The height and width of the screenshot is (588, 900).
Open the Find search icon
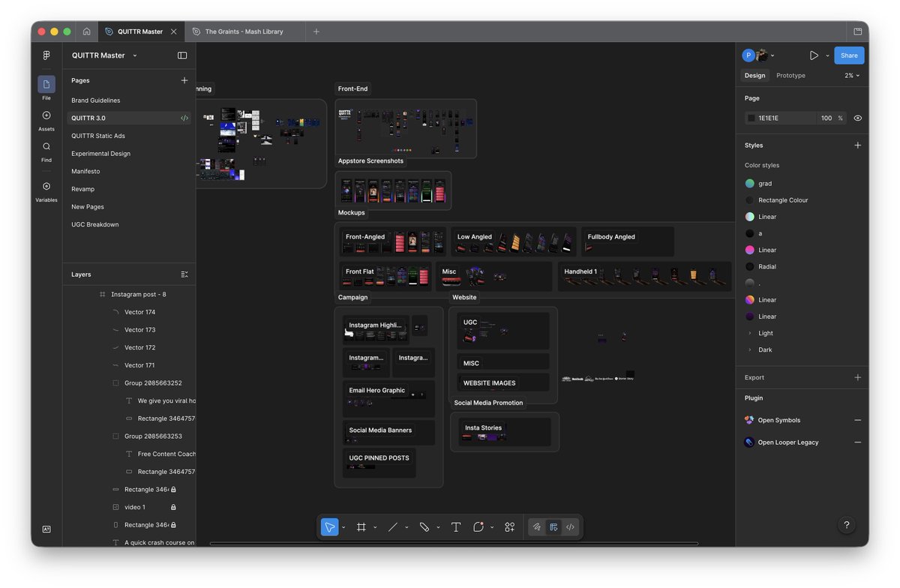click(46, 147)
